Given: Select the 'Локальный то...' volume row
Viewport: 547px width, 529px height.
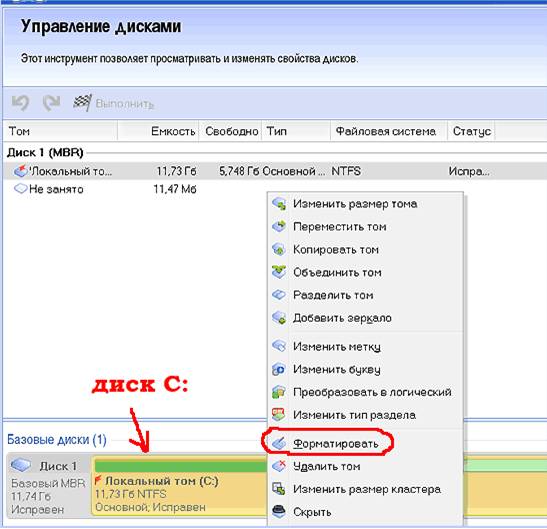Looking at the screenshot, I should click(x=275, y=171).
